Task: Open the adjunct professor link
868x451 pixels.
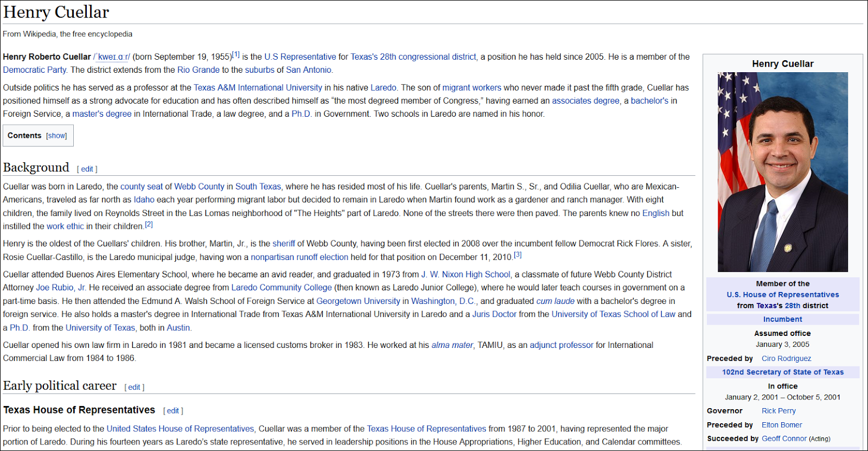Action: tap(561, 345)
